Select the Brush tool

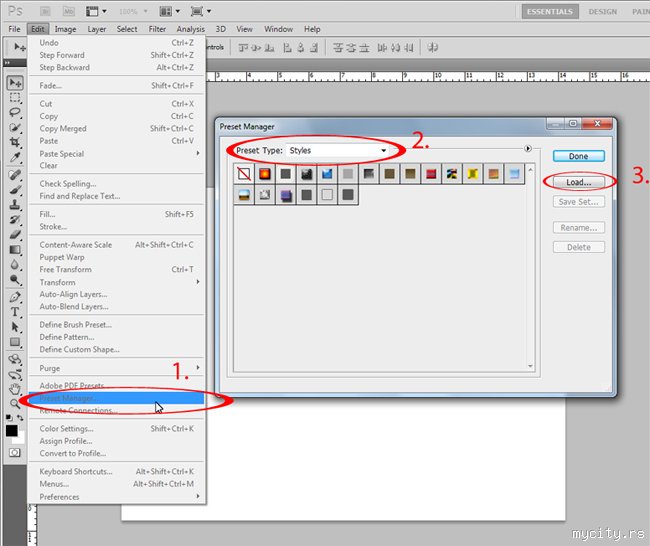tap(15, 190)
